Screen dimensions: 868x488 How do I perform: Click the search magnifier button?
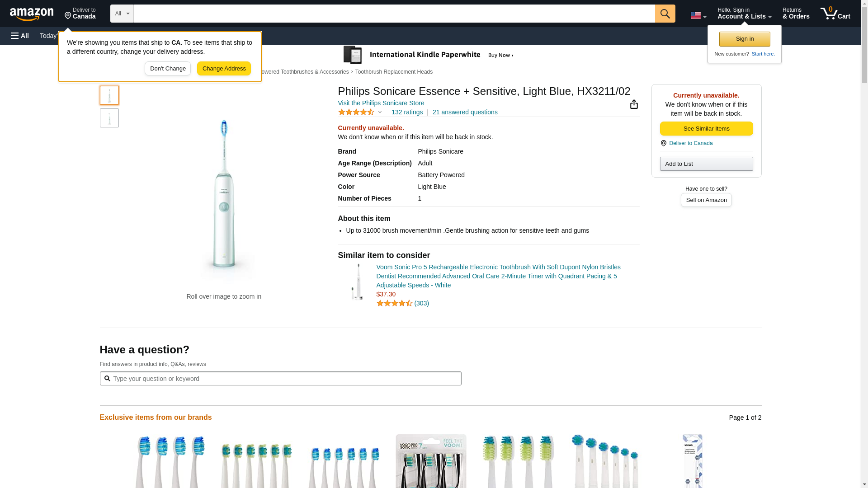[x=665, y=14]
